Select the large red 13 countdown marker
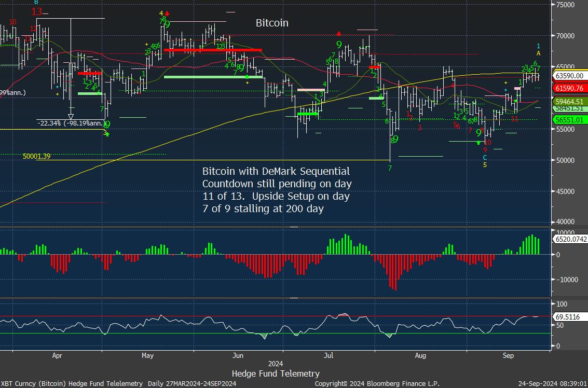The width and height of the screenshot is (588, 388). [37, 11]
